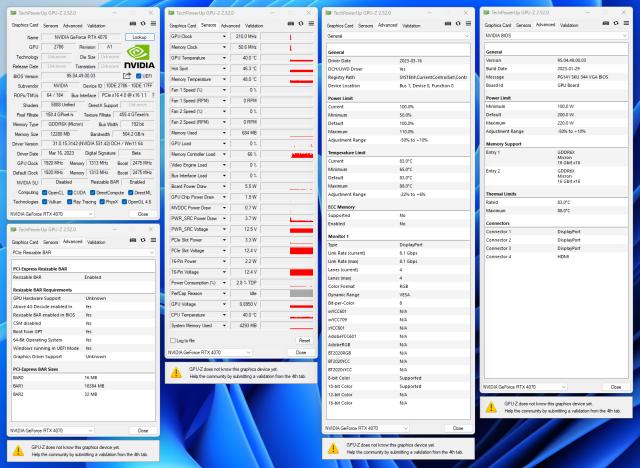The image size is (640, 468).
Task: Click the PCIe Slot Voltage graph
Action: (287, 251)
